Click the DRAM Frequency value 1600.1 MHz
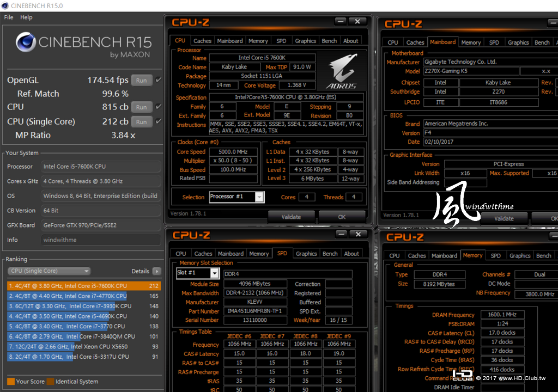 coord(502,315)
